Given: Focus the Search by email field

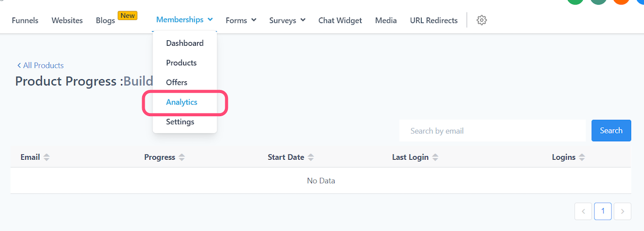Looking at the screenshot, I should [492, 131].
